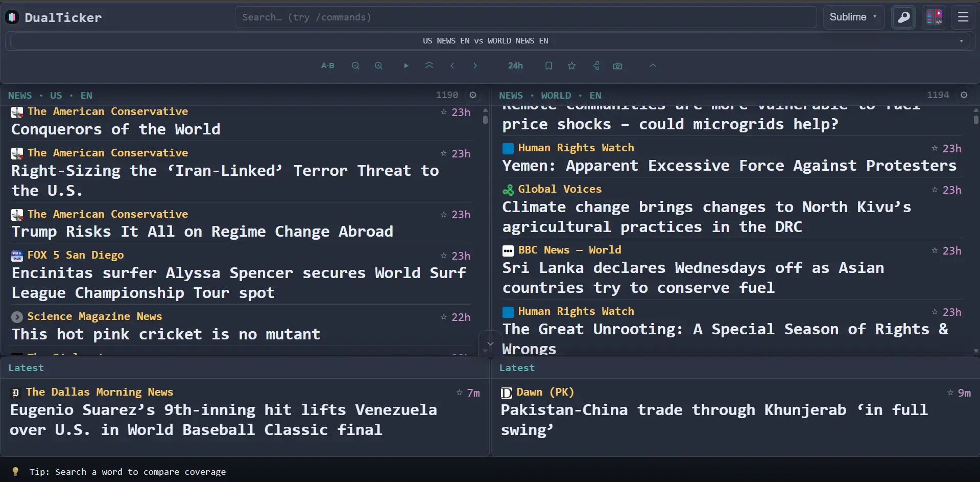The height and width of the screenshot is (482, 980).
Task: Click the Dawn (PK) source icon
Action: [506, 393]
